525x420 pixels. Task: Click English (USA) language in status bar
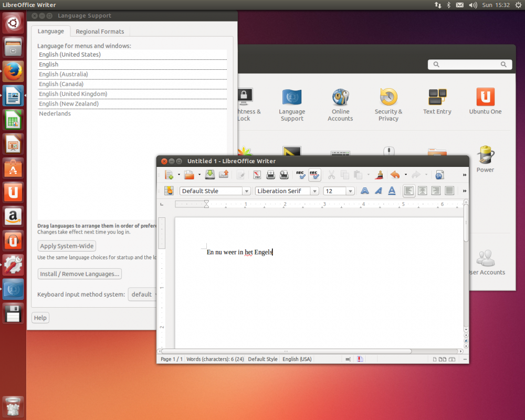(x=297, y=359)
